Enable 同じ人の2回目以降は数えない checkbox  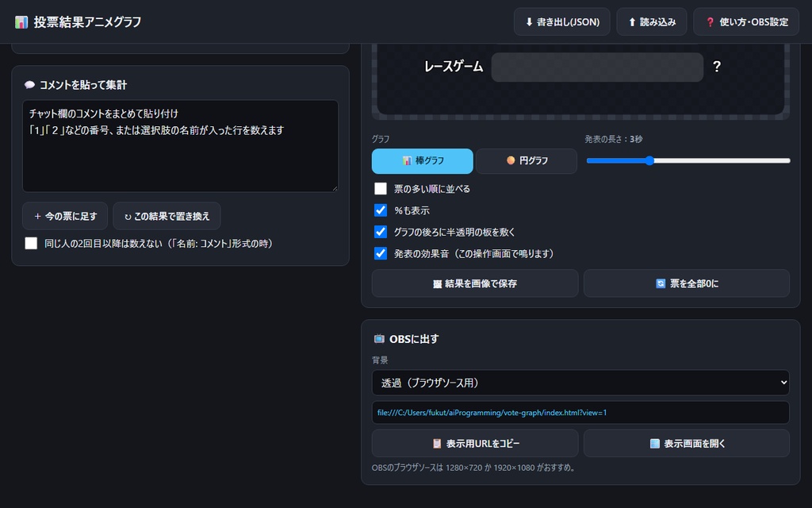(31, 243)
